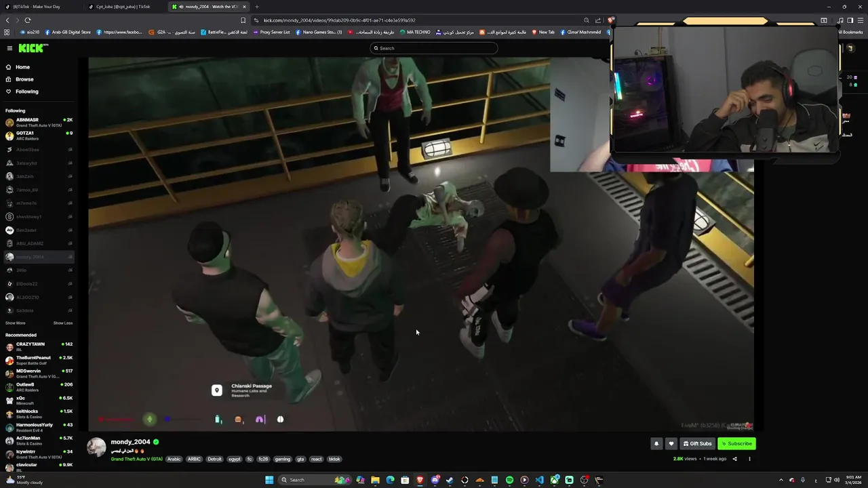Viewport: 868px width, 488px height.
Task: Open recommended channel Ac7ionMan
Action: 39,440
